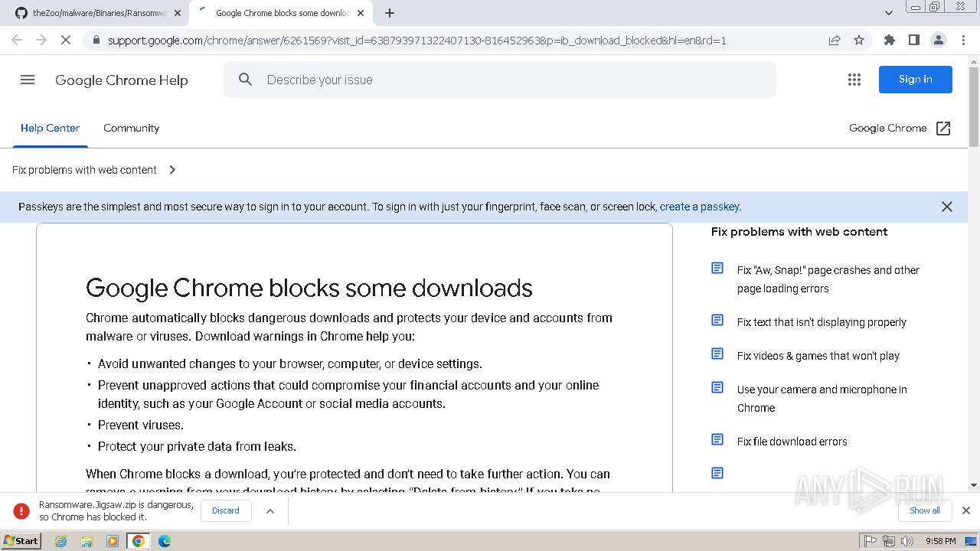Image resolution: width=980 pixels, height=551 pixels.
Task: Click the camera and microphone article icon
Action: coord(717,387)
